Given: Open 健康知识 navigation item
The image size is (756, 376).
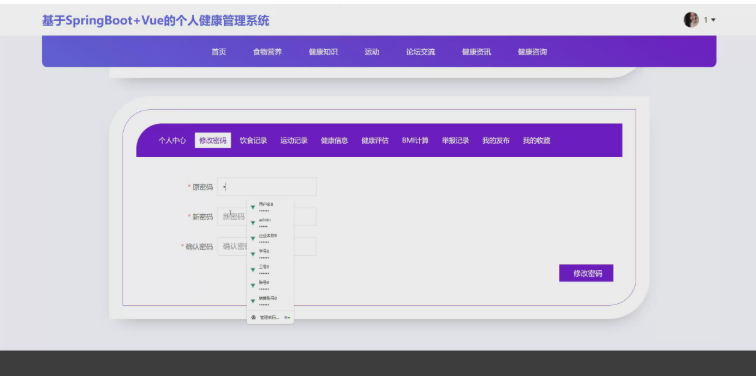Looking at the screenshot, I should (323, 52).
